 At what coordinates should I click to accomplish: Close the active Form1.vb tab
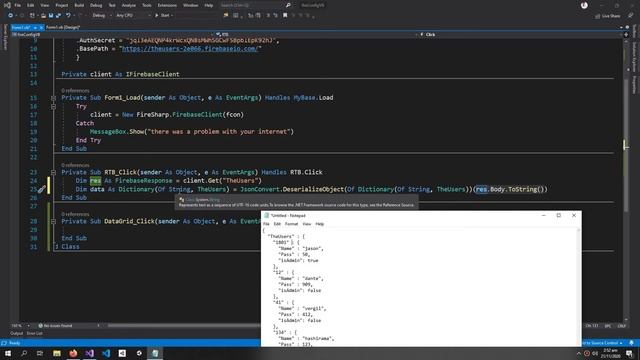coord(41,28)
